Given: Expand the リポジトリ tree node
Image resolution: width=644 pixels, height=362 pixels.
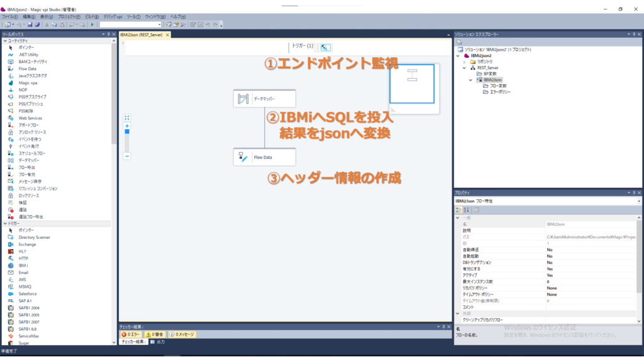Looking at the screenshot, I should click(x=465, y=62).
